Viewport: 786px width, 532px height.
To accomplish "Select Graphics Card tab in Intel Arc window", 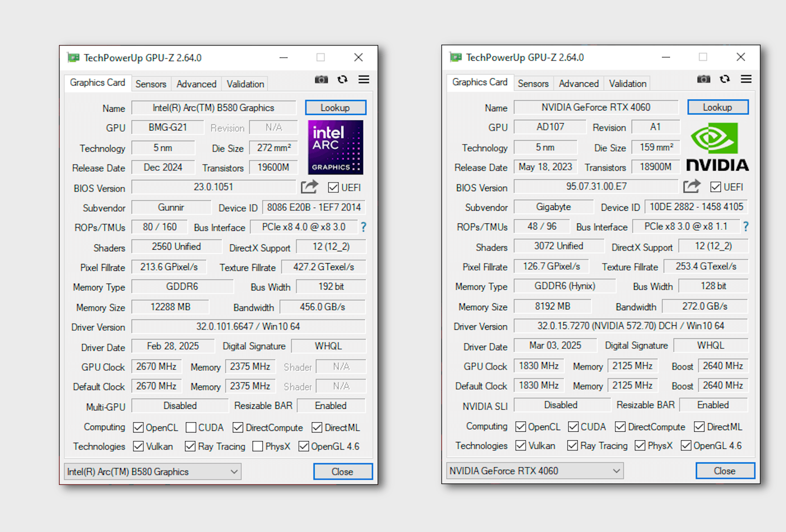I will click(x=97, y=83).
